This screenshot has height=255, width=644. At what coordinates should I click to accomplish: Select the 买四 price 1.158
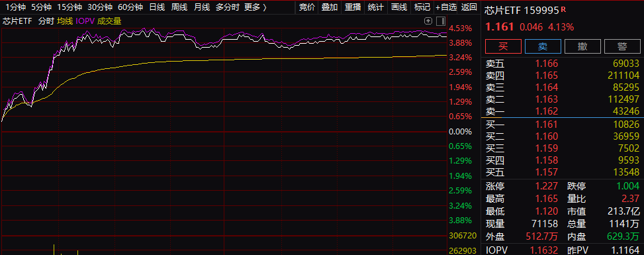tap(547, 160)
